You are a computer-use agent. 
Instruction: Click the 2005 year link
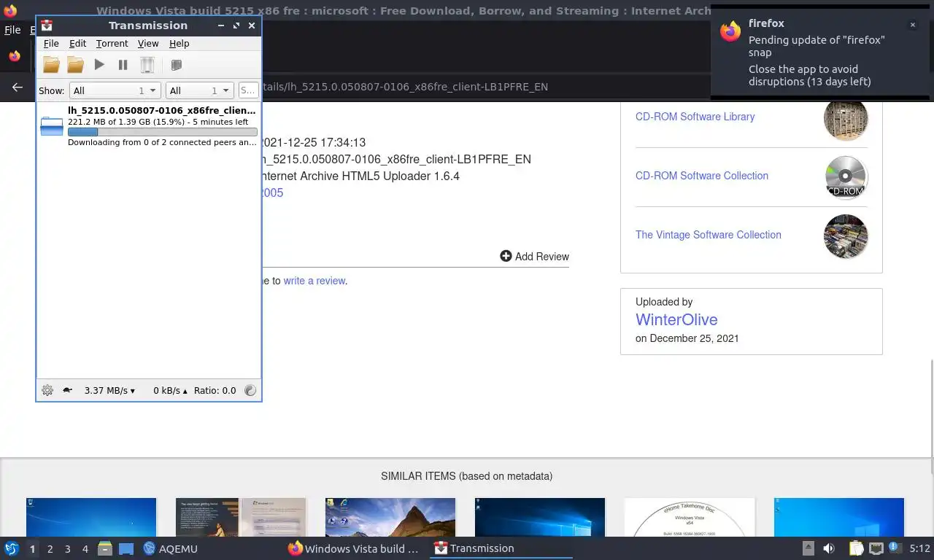coord(272,192)
